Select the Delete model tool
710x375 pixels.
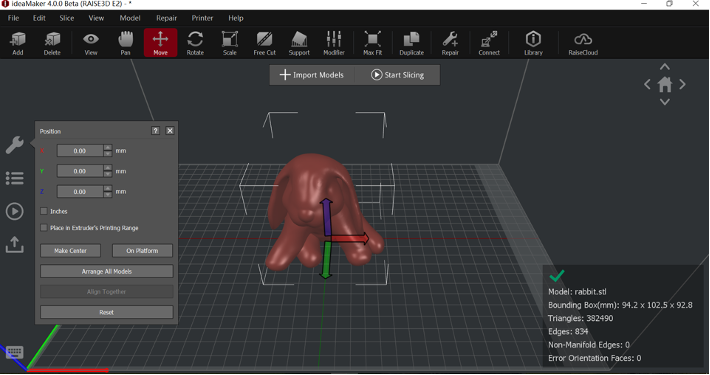pyautogui.click(x=52, y=43)
